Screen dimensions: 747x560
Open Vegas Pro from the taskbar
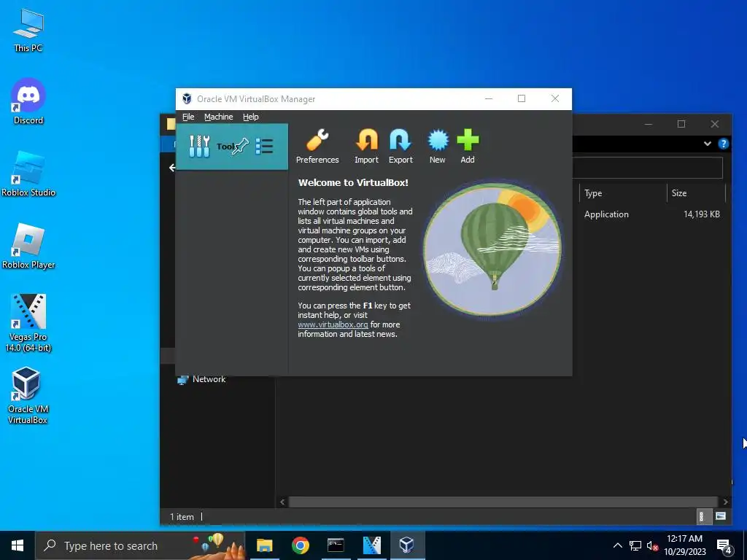[371, 545]
